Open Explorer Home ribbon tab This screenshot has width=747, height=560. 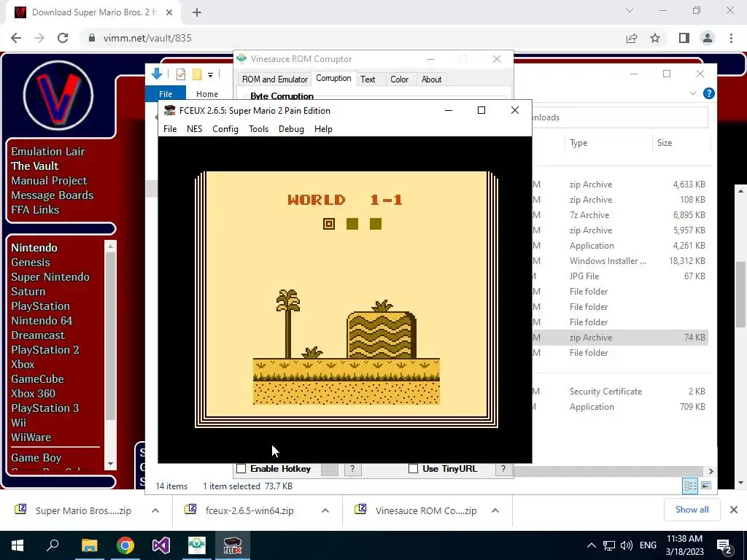207,94
